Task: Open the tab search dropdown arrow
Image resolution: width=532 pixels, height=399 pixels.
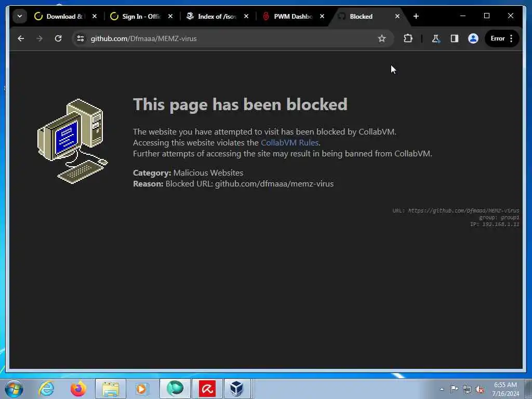Action: click(x=20, y=16)
